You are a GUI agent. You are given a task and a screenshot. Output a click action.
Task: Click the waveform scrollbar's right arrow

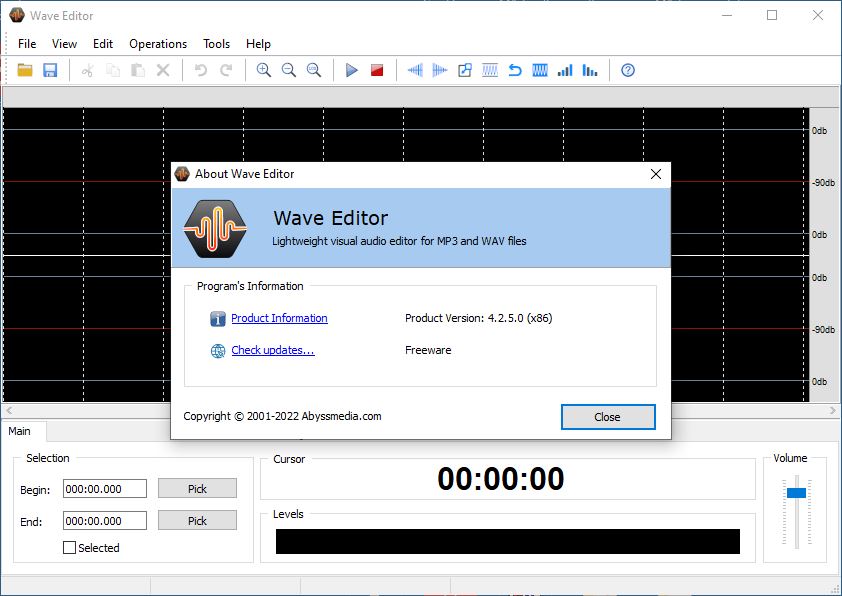833,410
